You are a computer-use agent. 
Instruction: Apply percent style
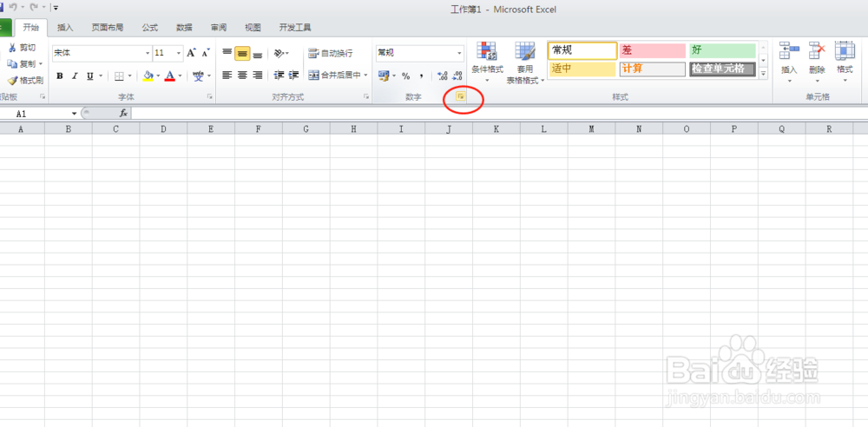tap(405, 76)
